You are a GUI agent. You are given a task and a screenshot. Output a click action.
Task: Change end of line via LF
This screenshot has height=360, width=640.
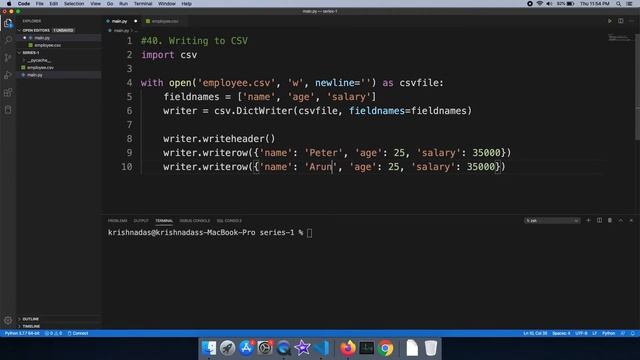pyautogui.click(x=594, y=333)
